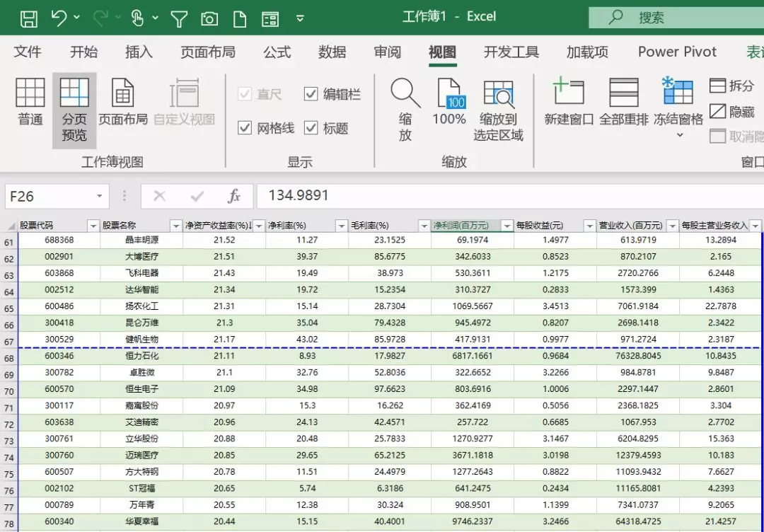Click the Save icon in quick access toolbar
Screen dimensions: 764x532
29,18
